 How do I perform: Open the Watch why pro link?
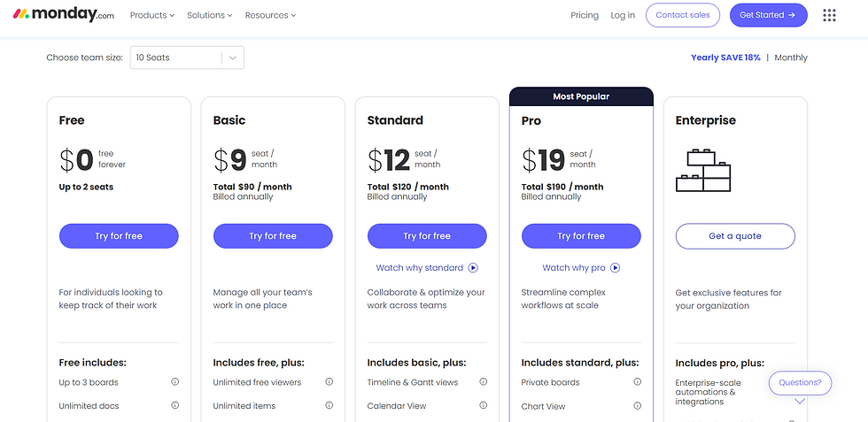[574, 268]
